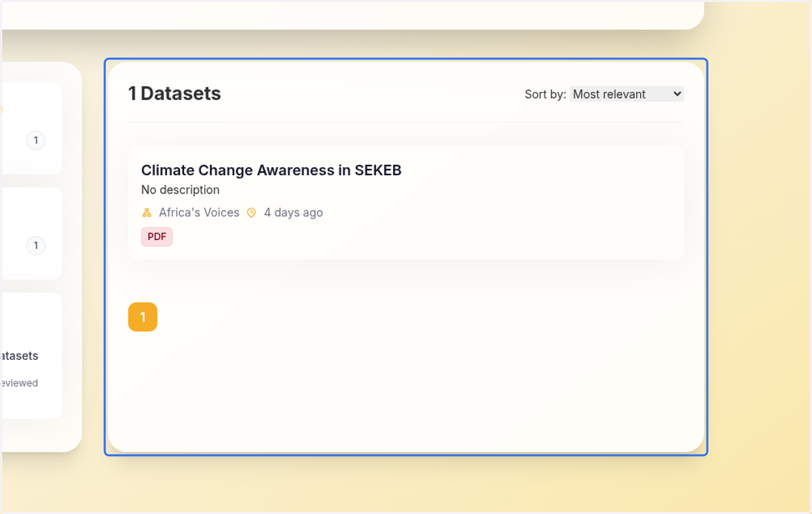The width and height of the screenshot is (812, 514).
Task: Open the Sort by Most relevant dropdown
Action: (627, 94)
